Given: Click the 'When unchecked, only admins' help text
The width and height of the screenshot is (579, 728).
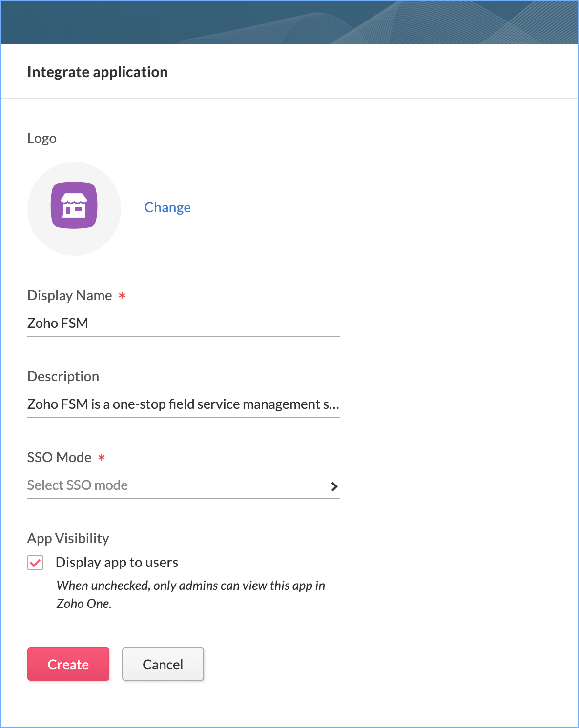Looking at the screenshot, I should pyautogui.click(x=191, y=594).
